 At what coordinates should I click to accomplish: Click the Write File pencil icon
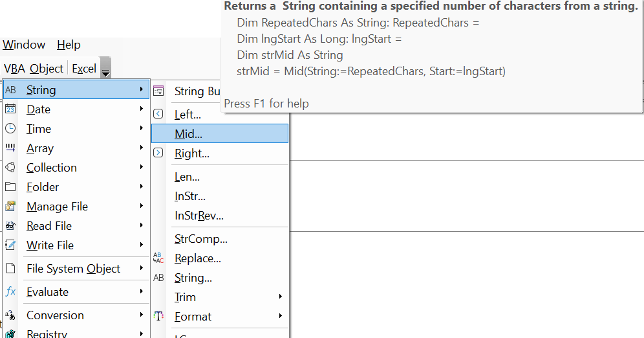coord(10,245)
